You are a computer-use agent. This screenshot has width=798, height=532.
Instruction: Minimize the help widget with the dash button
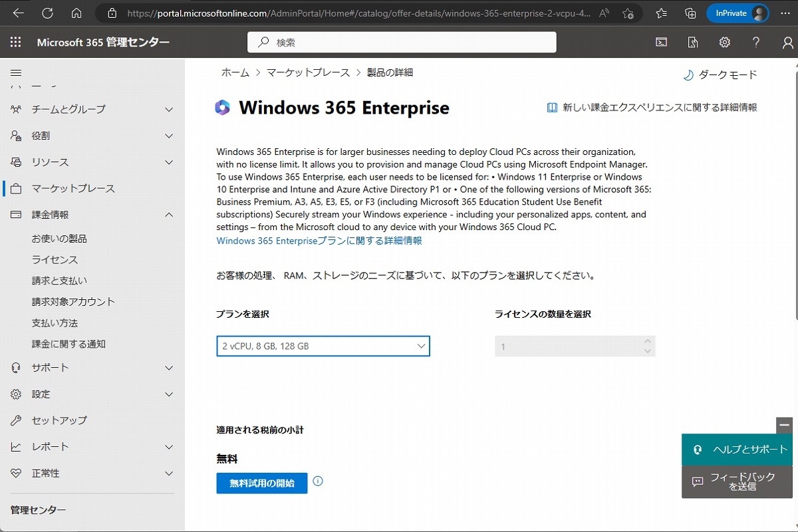pos(785,425)
